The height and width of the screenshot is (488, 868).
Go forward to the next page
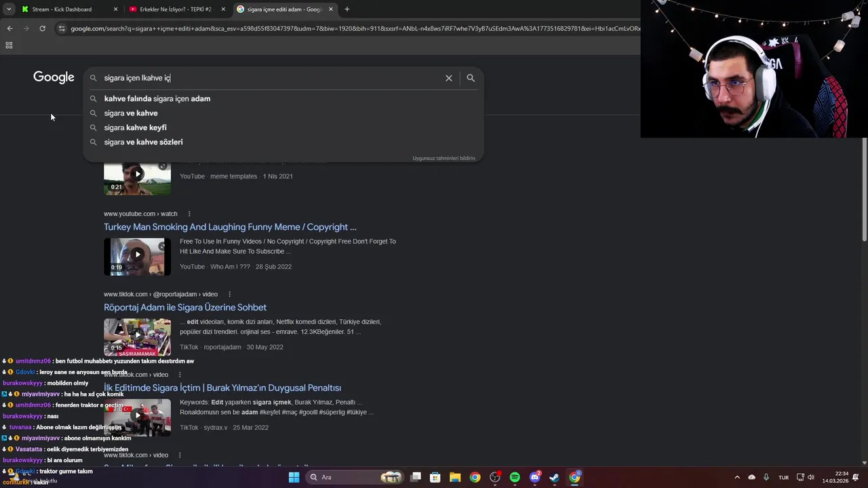click(26, 28)
